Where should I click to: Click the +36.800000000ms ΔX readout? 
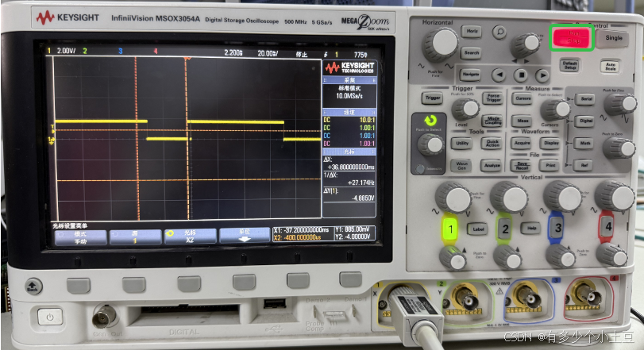point(351,167)
